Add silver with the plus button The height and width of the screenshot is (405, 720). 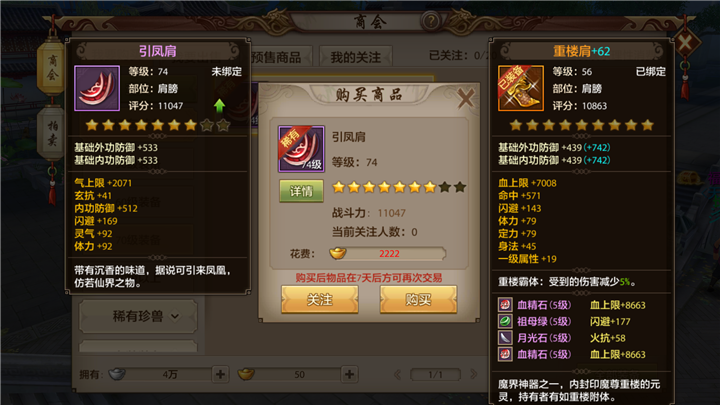pyautogui.click(x=220, y=374)
